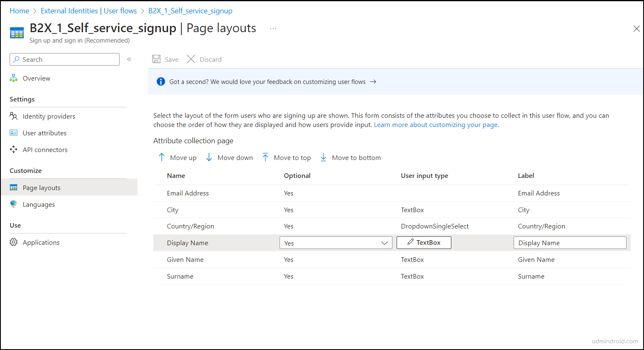Click Learn more about customizing your page

pyautogui.click(x=435, y=124)
